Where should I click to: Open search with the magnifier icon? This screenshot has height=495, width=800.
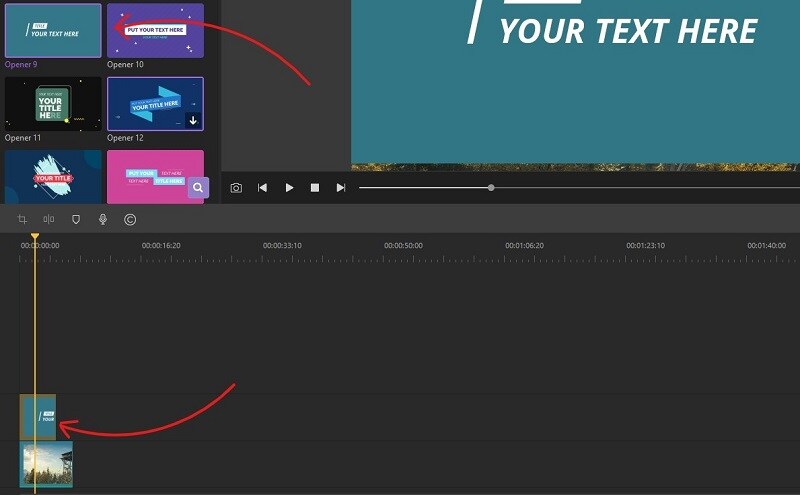coord(198,187)
